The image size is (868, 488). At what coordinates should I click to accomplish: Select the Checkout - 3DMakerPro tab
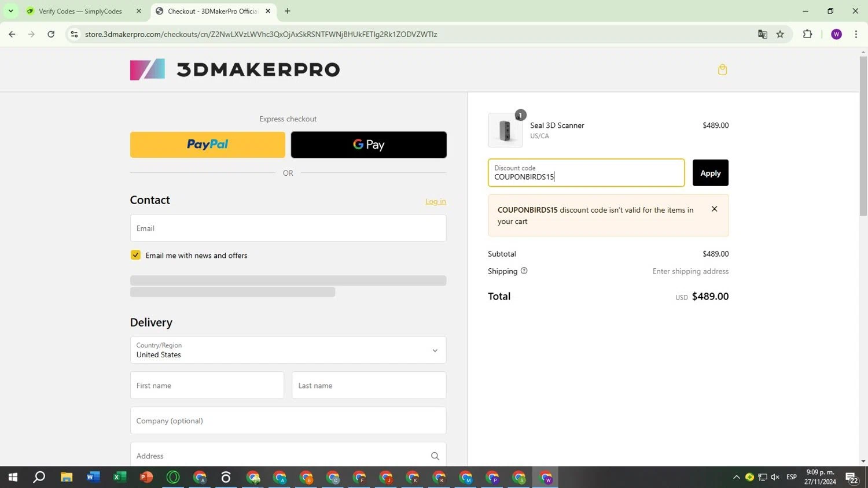coord(212,11)
